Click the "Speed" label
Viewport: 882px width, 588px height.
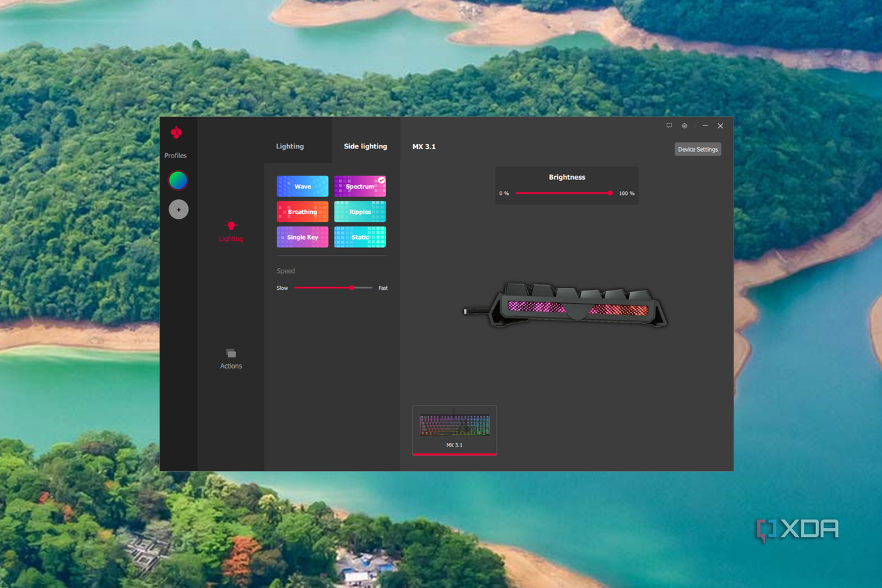tap(286, 271)
